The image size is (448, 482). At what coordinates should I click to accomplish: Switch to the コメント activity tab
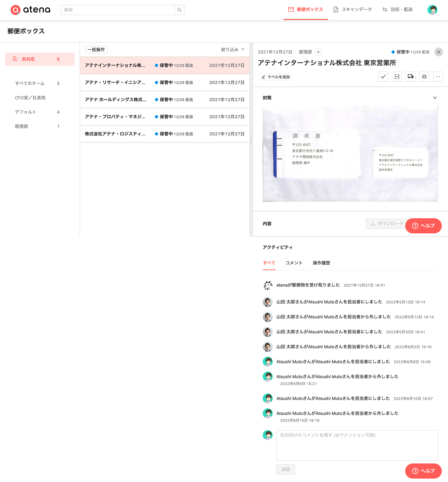294,263
